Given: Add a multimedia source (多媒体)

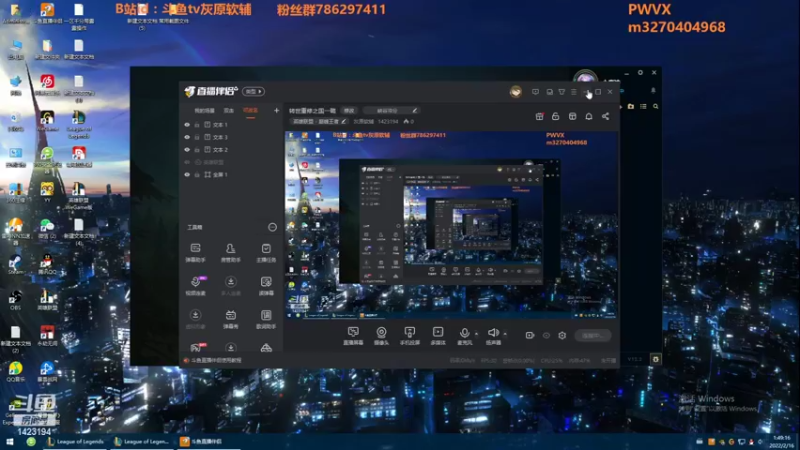Looking at the screenshot, I should (x=438, y=336).
